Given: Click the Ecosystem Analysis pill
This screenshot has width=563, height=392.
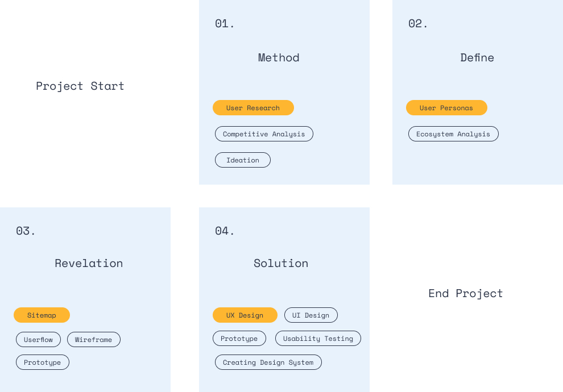Looking at the screenshot, I should coord(453,134).
